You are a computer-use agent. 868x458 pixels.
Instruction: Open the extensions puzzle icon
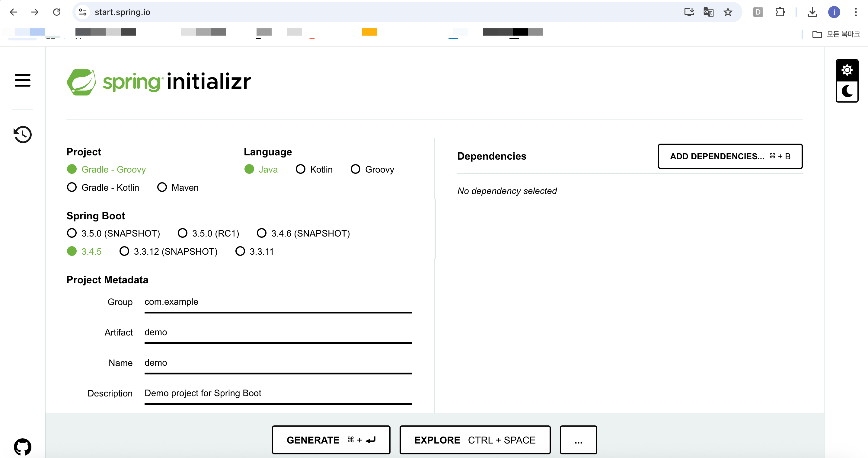pyautogui.click(x=780, y=12)
